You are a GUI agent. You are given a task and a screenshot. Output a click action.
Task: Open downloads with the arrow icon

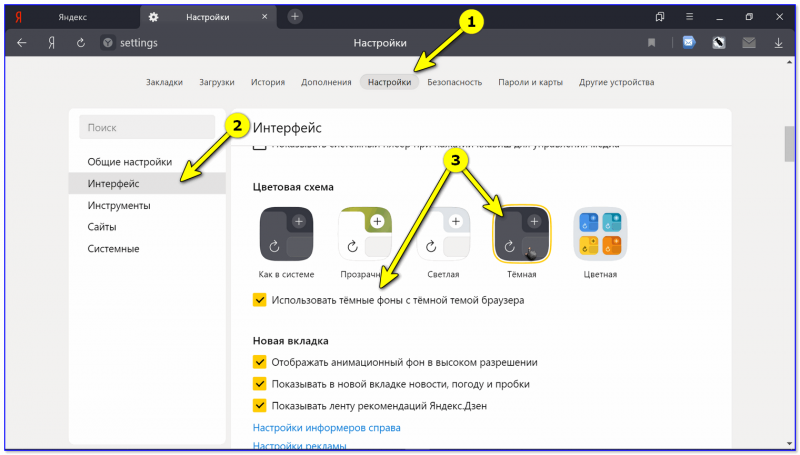(x=779, y=43)
